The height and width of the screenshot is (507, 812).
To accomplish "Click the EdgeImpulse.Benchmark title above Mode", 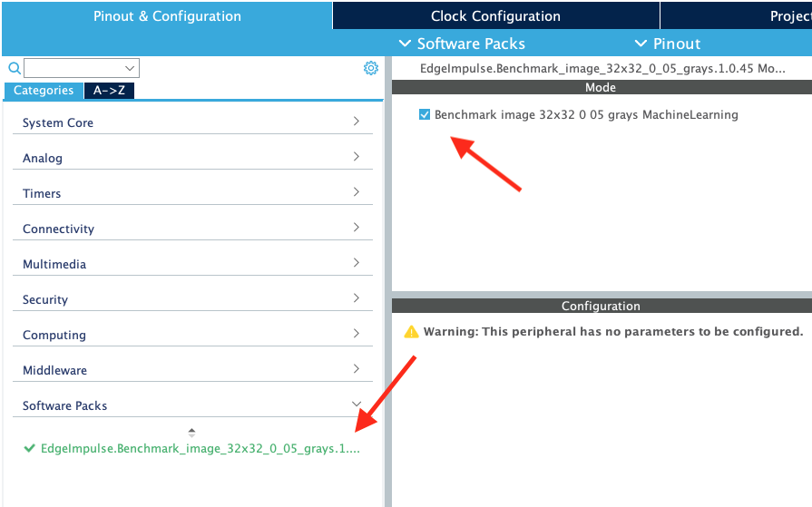I will point(602,68).
